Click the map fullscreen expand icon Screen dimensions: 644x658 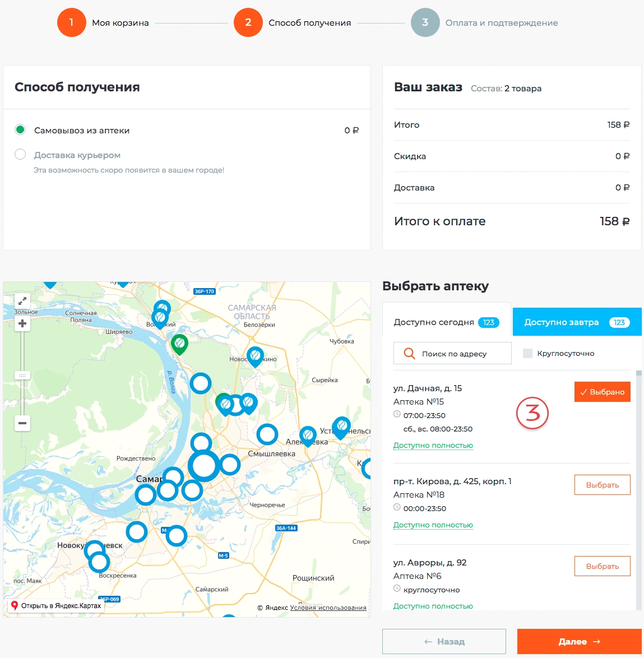tap(22, 301)
